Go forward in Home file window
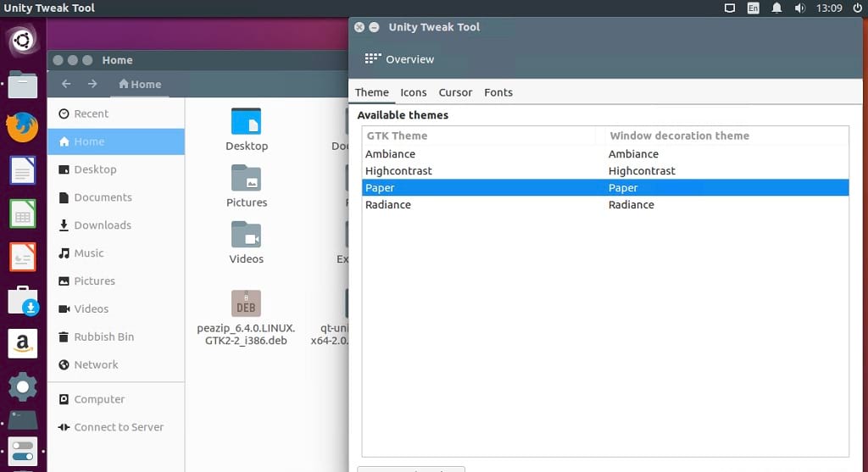Image resolution: width=868 pixels, height=472 pixels. 92,84
